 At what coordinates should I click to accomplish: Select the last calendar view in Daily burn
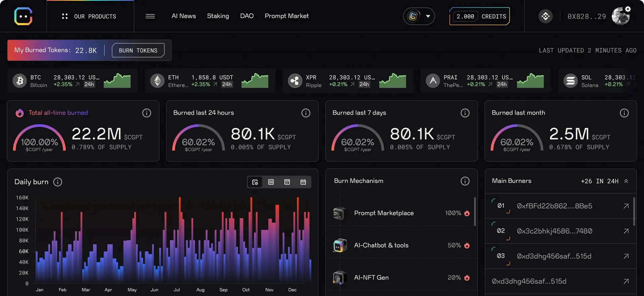pyautogui.click(x=303, y=182)
